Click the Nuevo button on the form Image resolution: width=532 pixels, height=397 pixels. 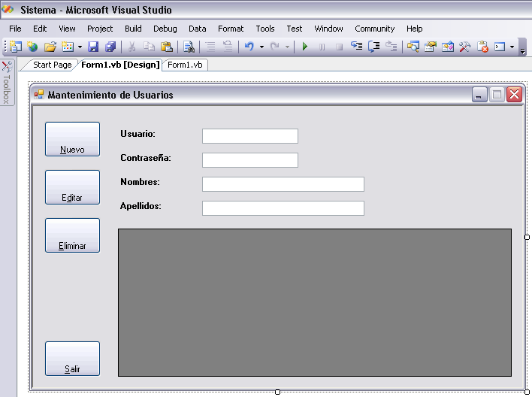coord(72,139)
